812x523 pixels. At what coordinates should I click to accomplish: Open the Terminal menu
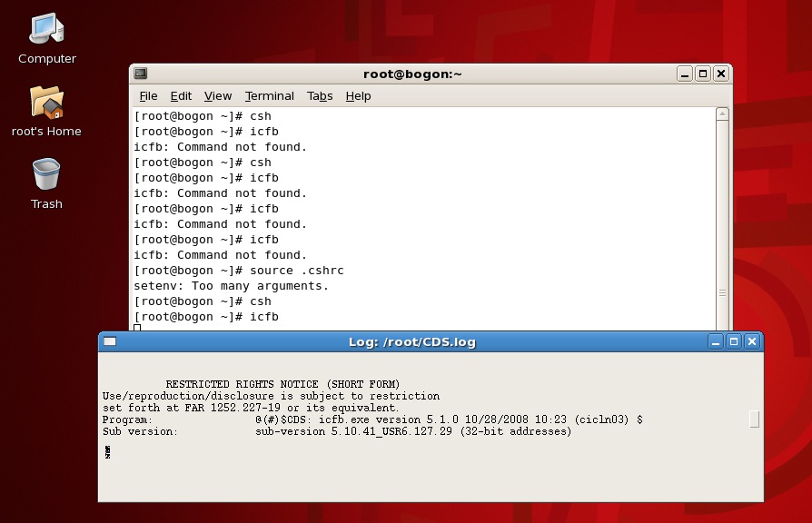pyautogui.click(x=269, y=96)
